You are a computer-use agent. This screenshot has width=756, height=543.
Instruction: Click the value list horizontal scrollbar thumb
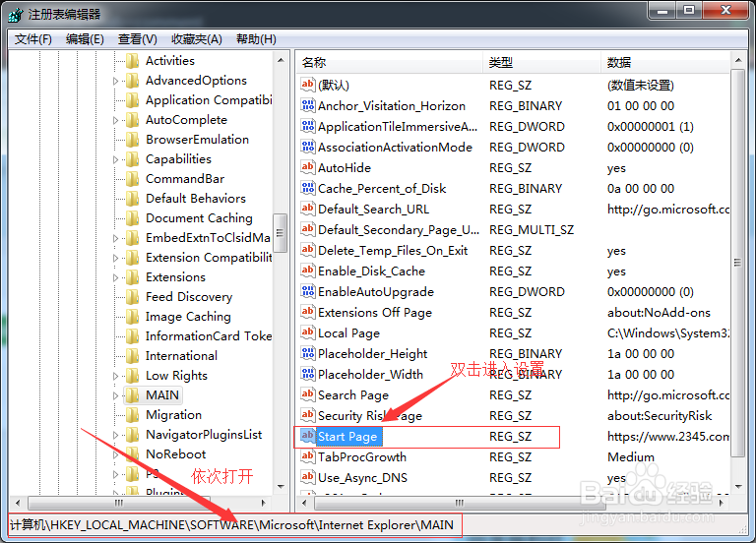460,503
